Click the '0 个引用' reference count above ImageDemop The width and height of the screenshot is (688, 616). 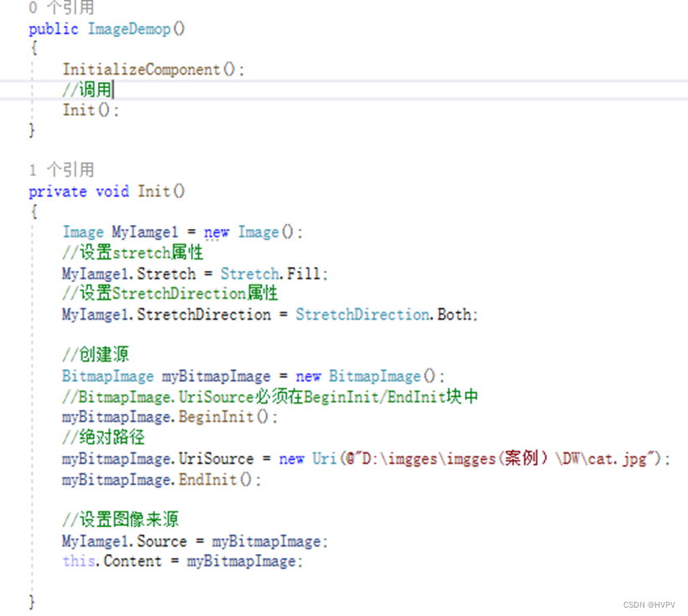coord(61,7)
